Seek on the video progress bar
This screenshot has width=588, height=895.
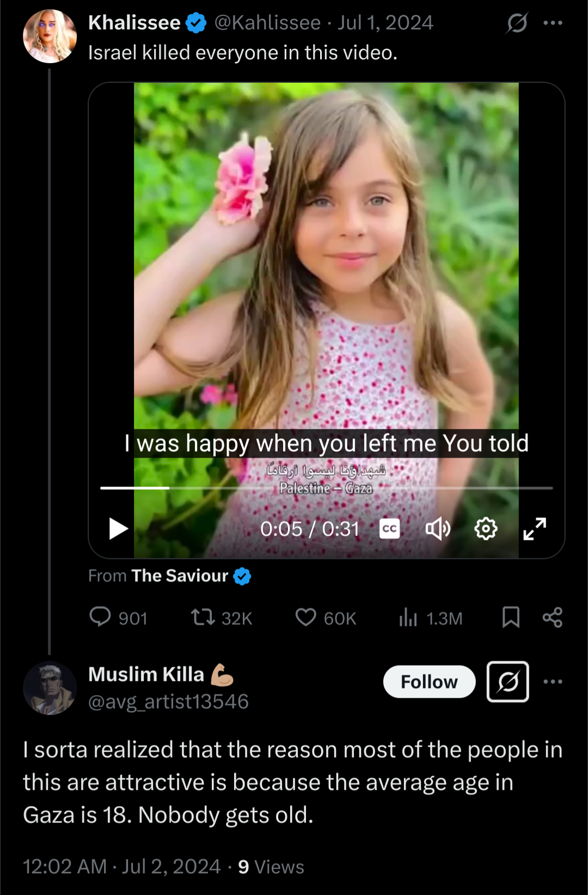(327, 488)
